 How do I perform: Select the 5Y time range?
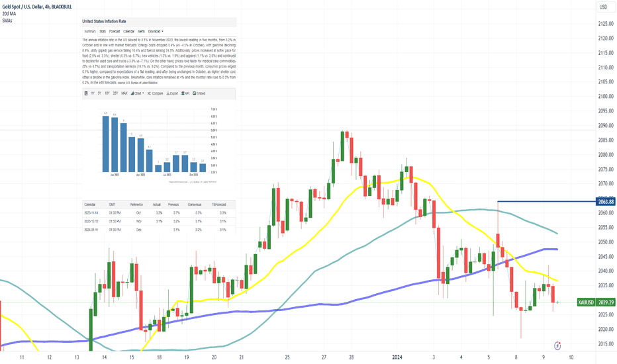click(99, 94)
